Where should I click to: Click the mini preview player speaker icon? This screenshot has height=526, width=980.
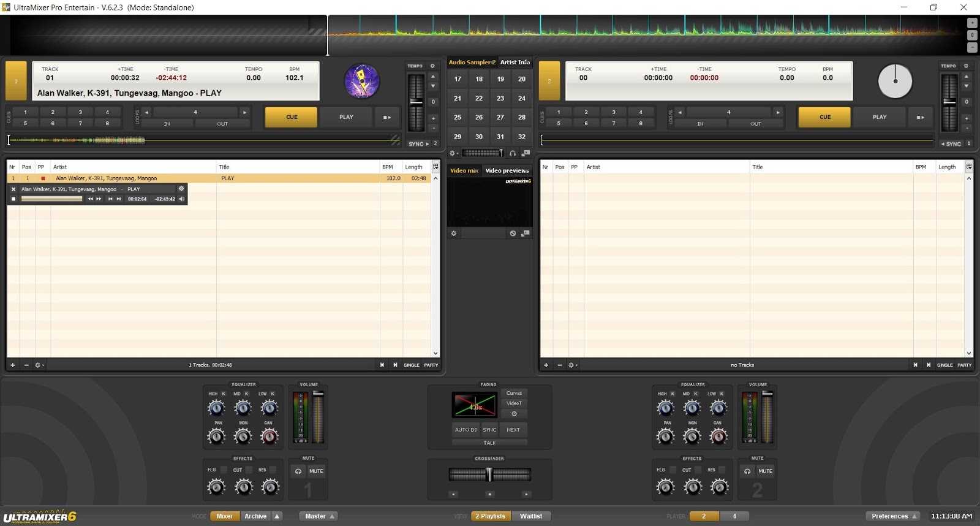coord(181,199)
